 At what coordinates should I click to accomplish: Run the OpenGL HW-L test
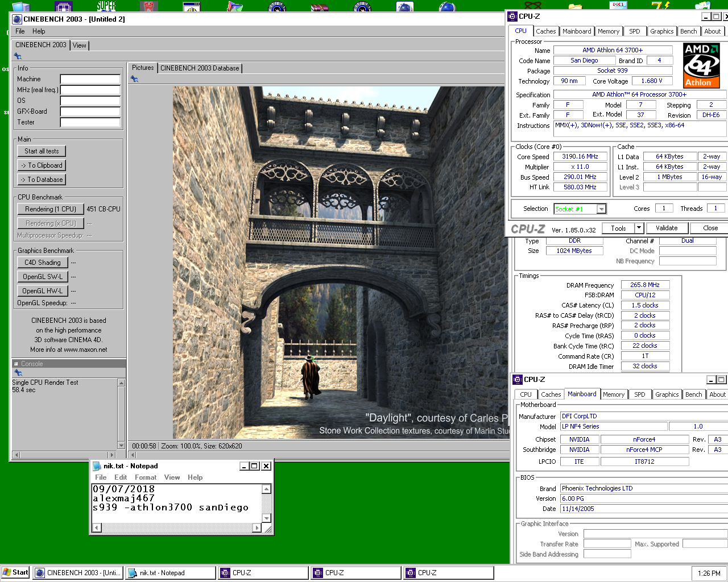(x=43, y=291)
